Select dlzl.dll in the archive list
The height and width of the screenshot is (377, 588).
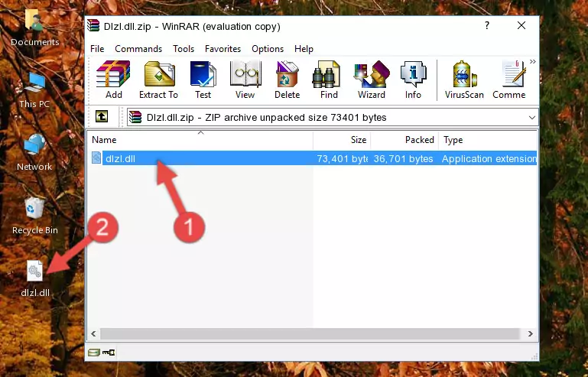[x=312, y=158]
